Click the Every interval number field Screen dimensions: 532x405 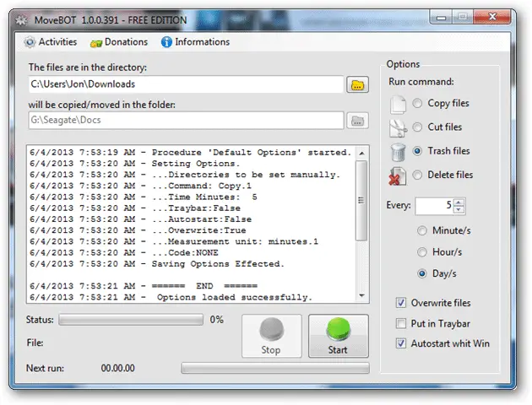tap(435, 206)
